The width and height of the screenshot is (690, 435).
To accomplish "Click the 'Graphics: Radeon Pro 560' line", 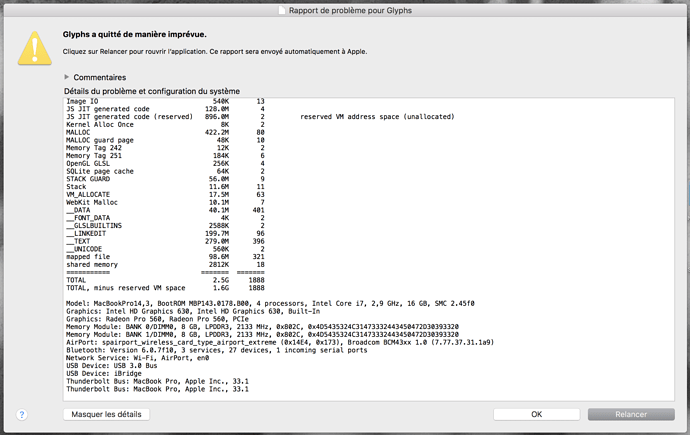I will click(x=158, y=319).
